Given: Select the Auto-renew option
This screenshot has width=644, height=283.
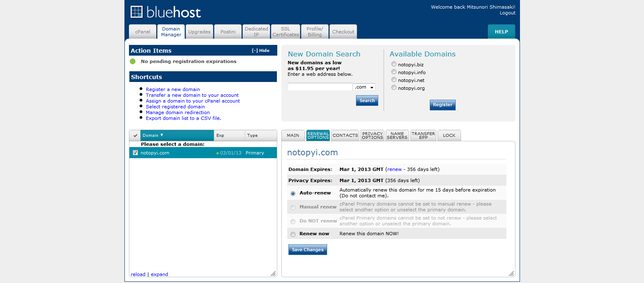Looking at the screenshot, I should point(293,193).
